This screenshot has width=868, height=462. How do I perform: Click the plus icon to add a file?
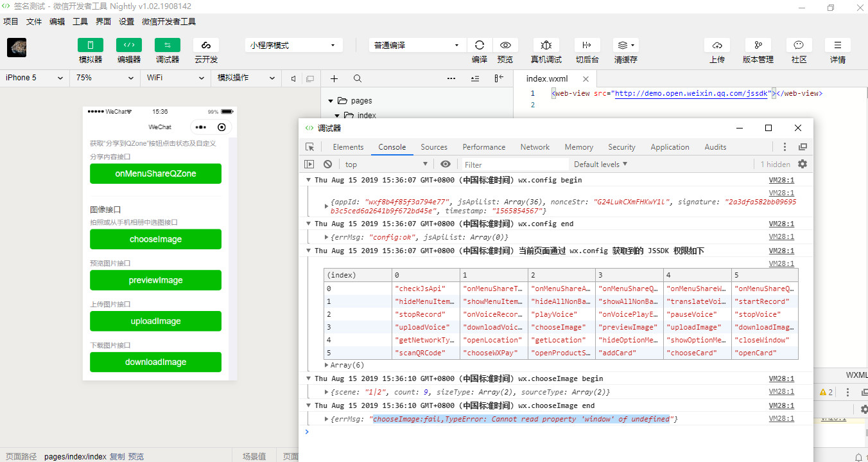(334, 78)
